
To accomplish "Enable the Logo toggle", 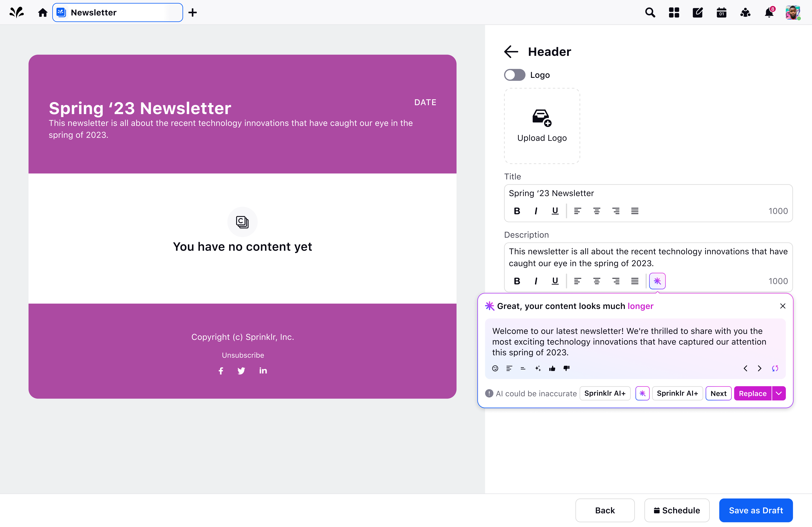I will click(x=514, y=75).
